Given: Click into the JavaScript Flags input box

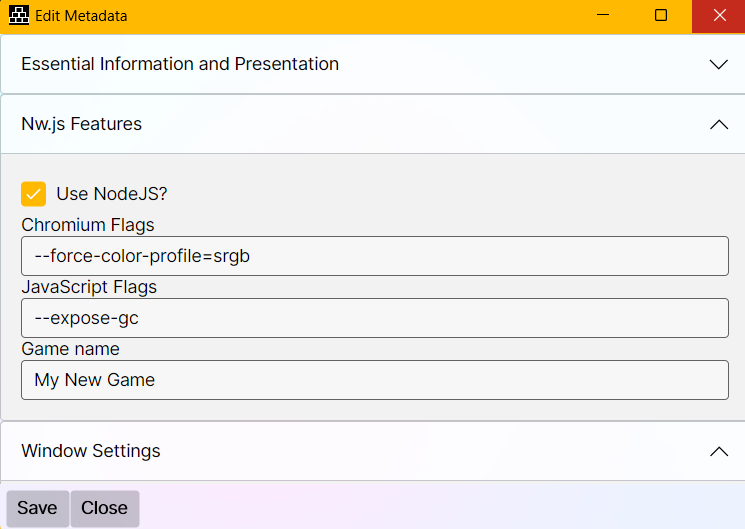Looking at the screenshot, I should pyautogui.click(x=374, y=318).
